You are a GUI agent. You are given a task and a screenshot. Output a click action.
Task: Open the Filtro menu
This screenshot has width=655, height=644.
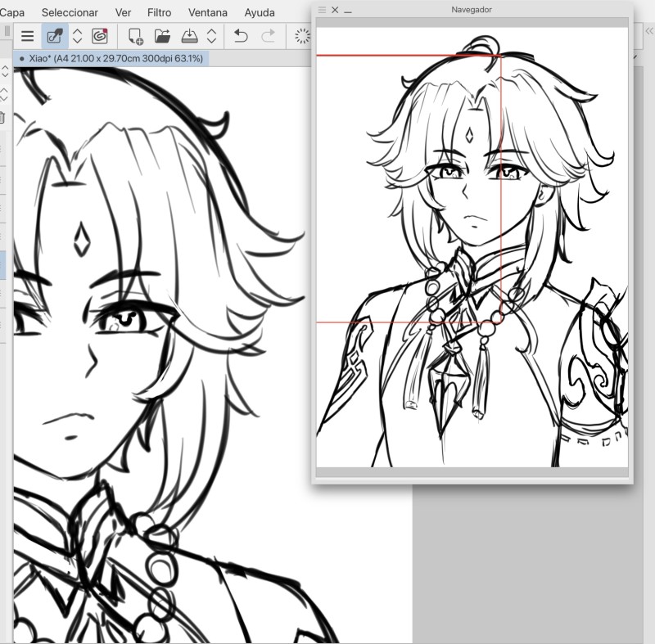pos(159,12)
